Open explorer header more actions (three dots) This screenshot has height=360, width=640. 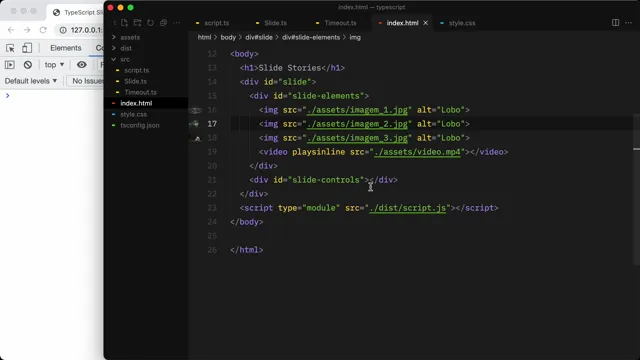pyautogui.click(x=177, y=23)
